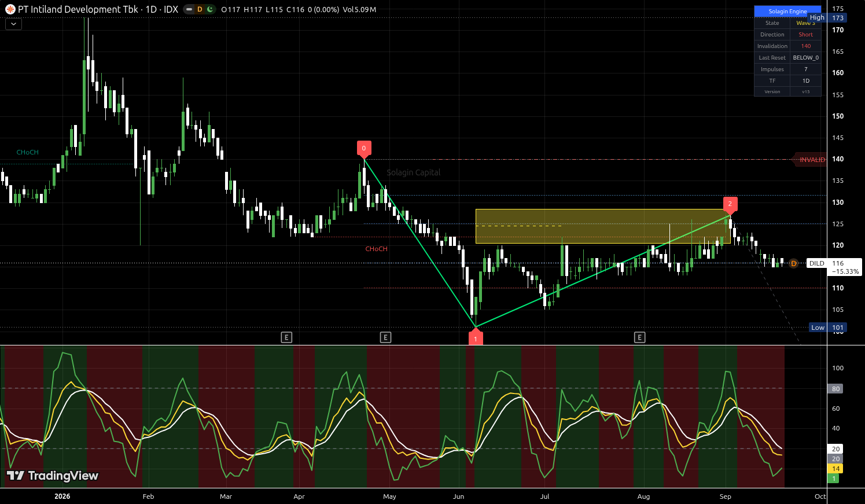This screenshot has width=865, height=504.
Task: Click the Impulses row label
Action: point(772,69)
